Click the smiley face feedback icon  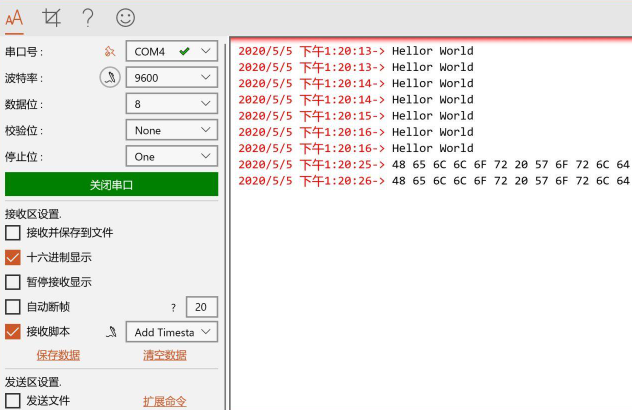coord(125,16)
